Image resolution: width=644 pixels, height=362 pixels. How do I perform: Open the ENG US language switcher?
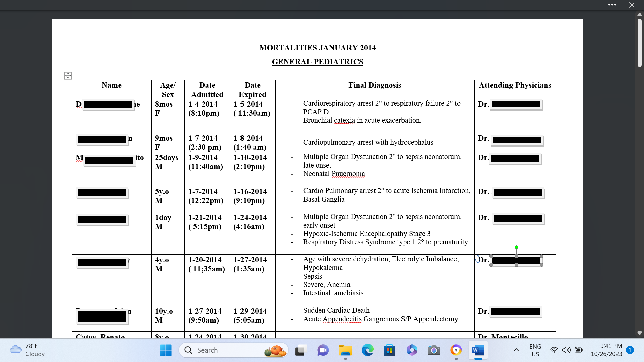click(535, 350)
